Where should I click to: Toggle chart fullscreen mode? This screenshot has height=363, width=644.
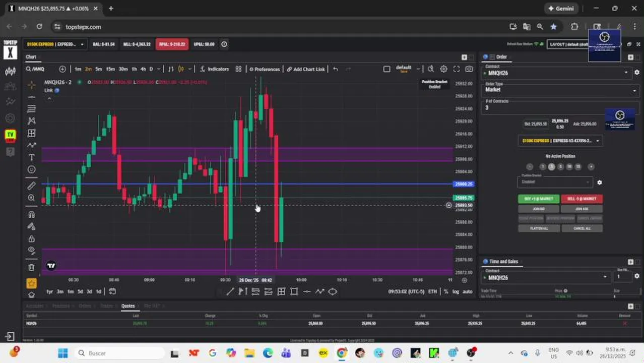(x=457, y=69)
